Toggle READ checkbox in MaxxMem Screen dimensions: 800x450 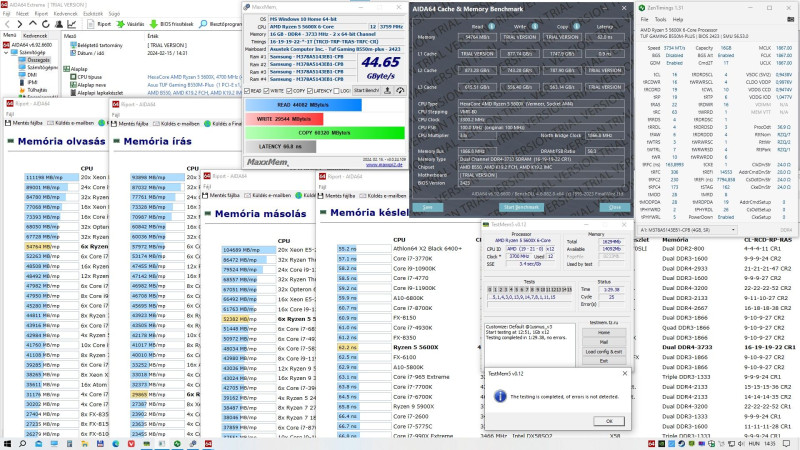(247, 91)
